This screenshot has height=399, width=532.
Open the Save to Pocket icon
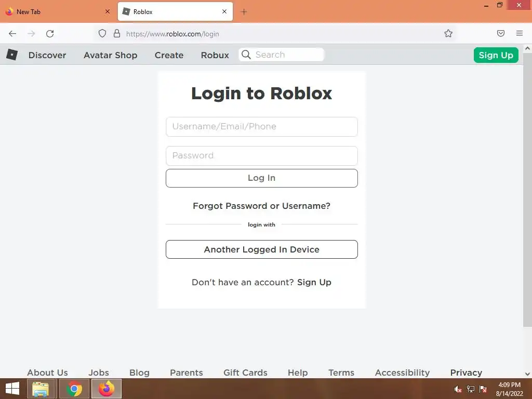500,33
